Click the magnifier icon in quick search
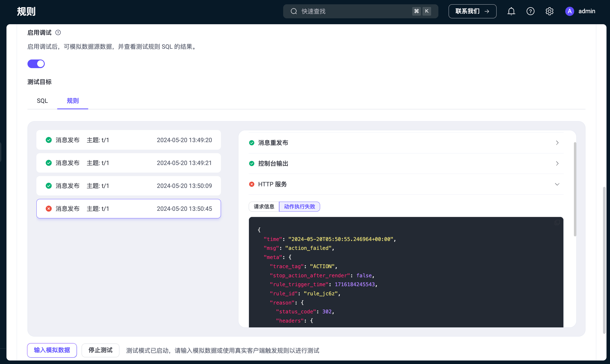 coord(294,11)
